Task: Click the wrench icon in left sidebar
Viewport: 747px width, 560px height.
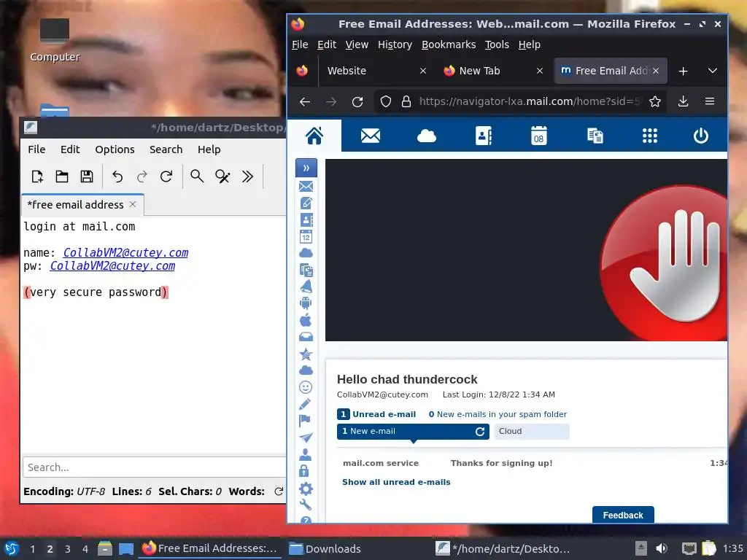Action: click(306, 505)
